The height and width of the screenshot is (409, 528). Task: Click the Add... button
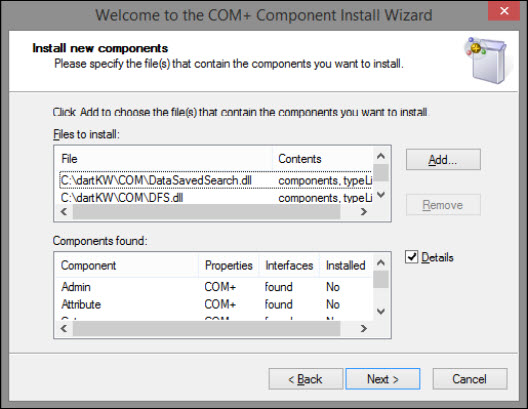(443, 160)
